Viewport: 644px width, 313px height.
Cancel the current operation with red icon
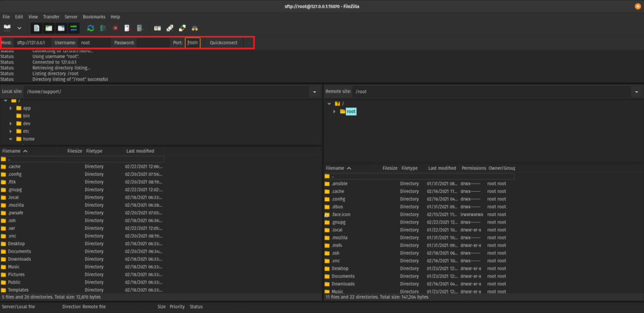tap(116, 28)
